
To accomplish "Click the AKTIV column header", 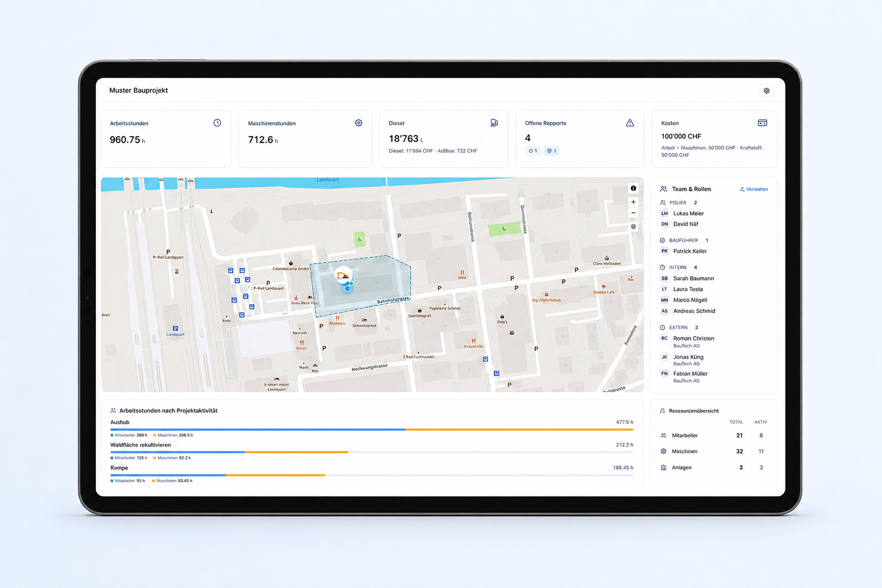I will point(761,422).
